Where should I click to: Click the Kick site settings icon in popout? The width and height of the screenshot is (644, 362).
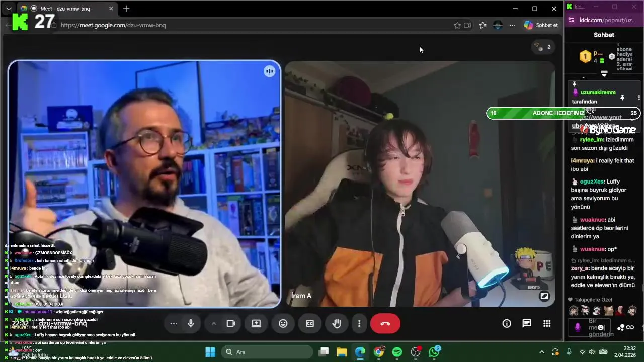point(571,20)
